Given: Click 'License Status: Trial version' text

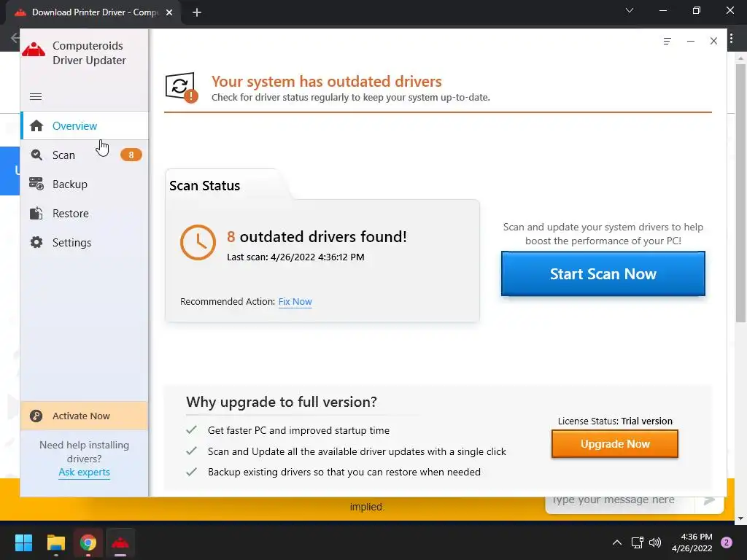Looking at the screenshot, I should (x=615, y=421).
